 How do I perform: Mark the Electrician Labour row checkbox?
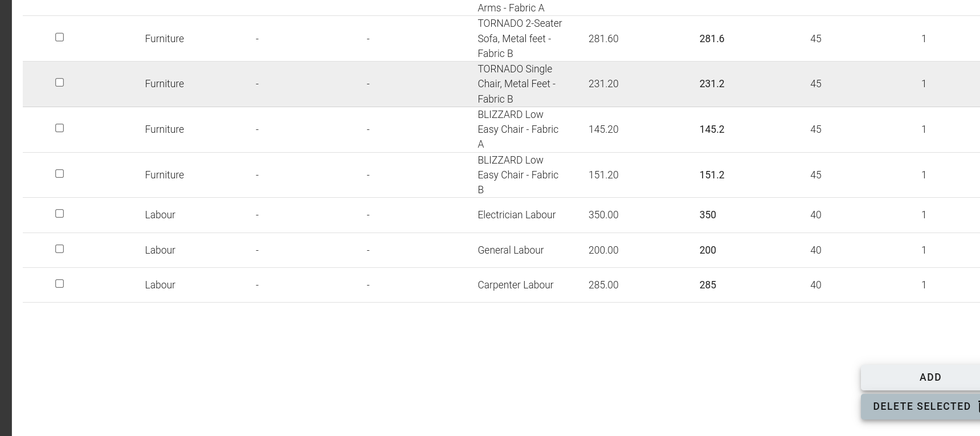pos(59,214)
